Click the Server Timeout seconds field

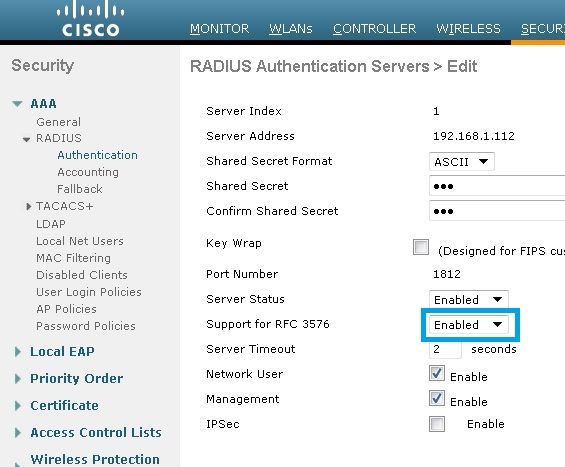tap(445, 349)
